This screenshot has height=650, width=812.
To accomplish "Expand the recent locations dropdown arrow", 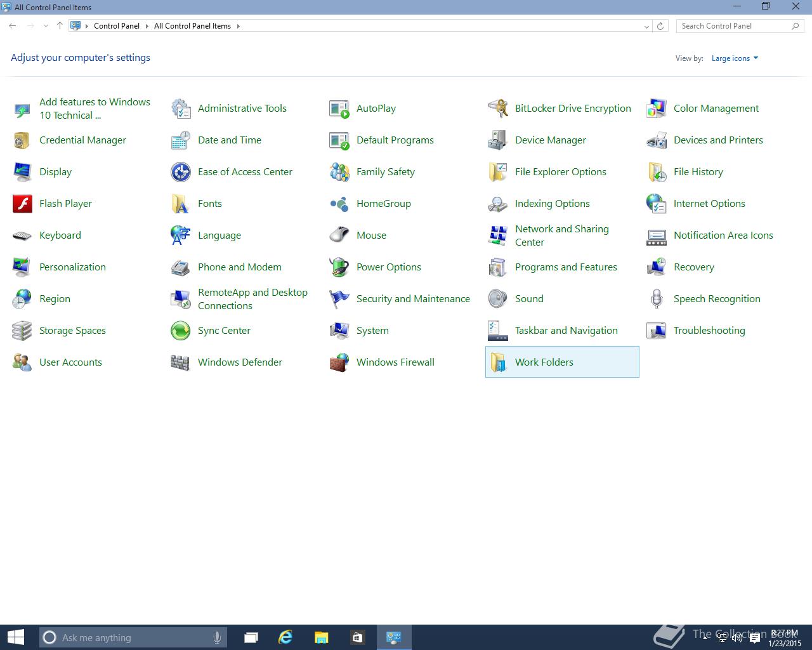I will coord(46,26).
